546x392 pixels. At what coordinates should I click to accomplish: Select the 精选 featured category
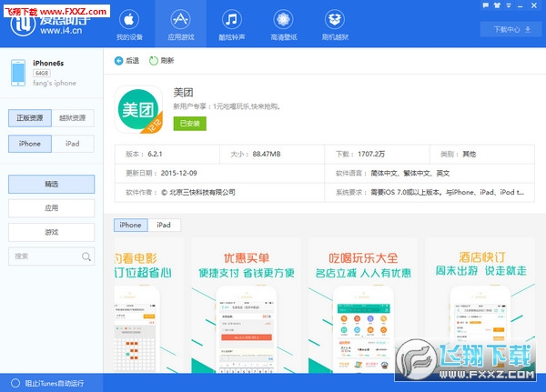point(51,184)
